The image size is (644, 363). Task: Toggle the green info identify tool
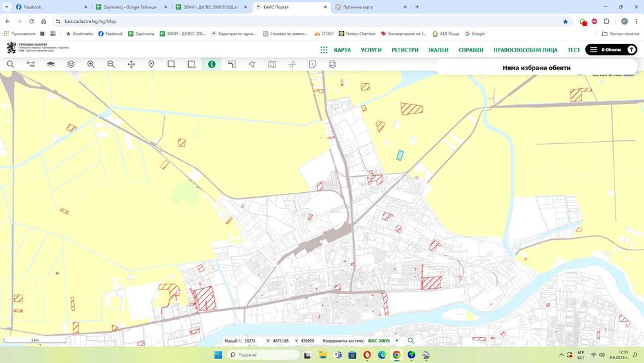211,64
